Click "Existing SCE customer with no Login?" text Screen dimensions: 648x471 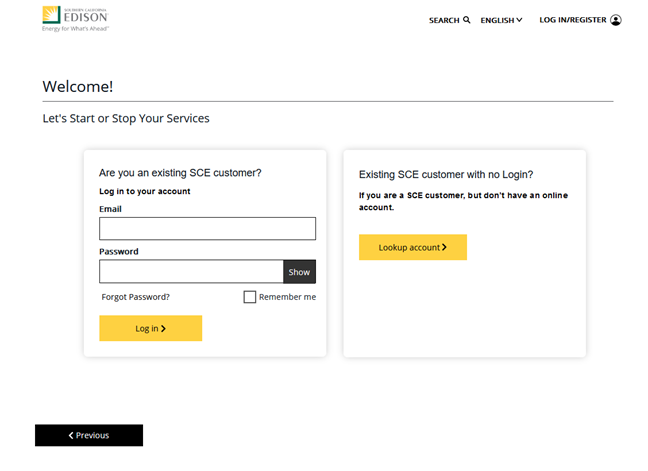point(446,174)
